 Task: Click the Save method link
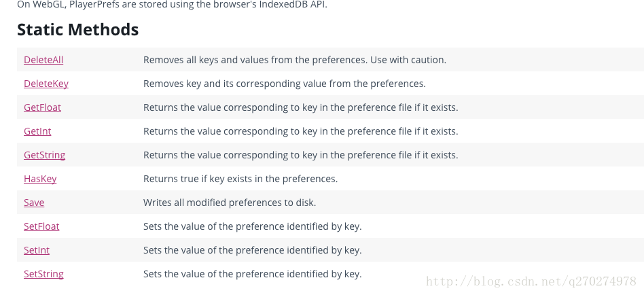[x=34, y=203]
